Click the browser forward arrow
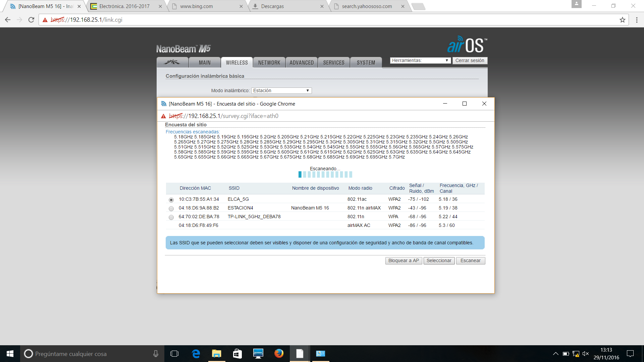 (x=19, y=20)
